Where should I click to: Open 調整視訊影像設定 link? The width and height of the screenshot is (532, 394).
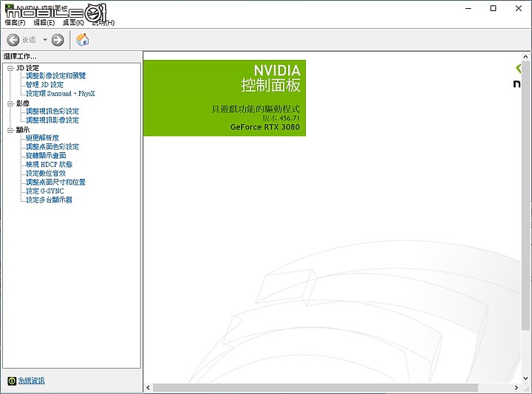pos(52,120)
